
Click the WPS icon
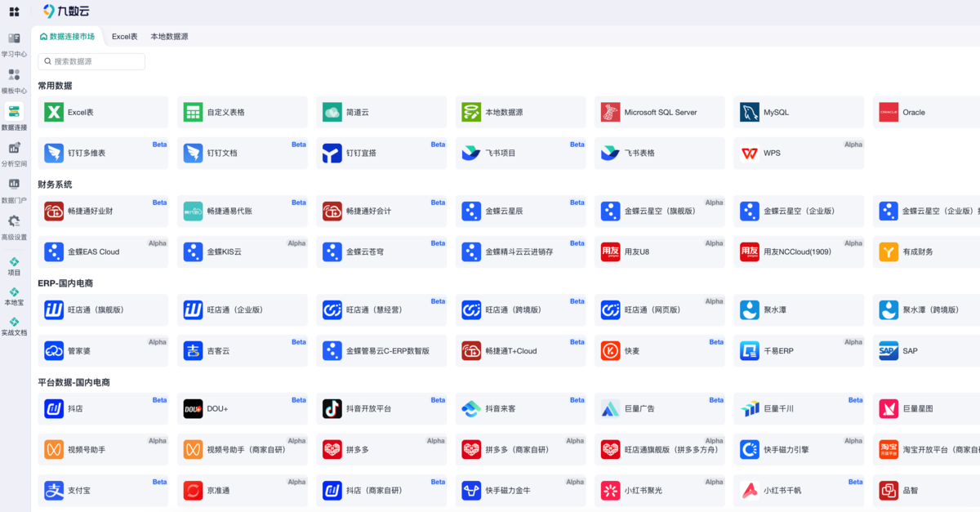pos(750,154)
